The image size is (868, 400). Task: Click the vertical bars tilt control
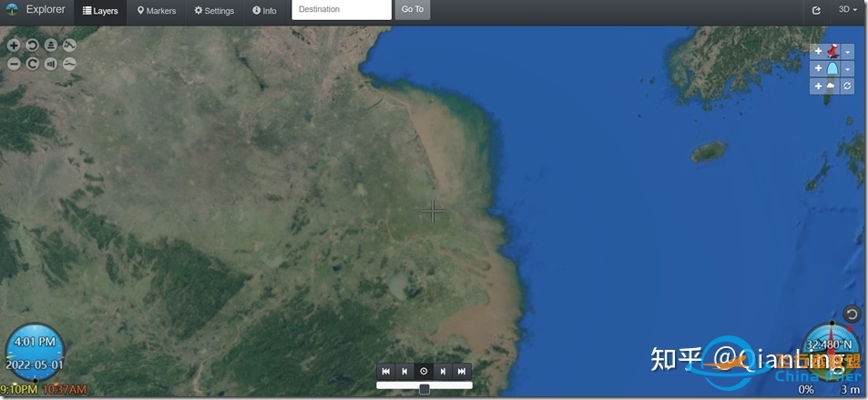[x=51, y=65]
